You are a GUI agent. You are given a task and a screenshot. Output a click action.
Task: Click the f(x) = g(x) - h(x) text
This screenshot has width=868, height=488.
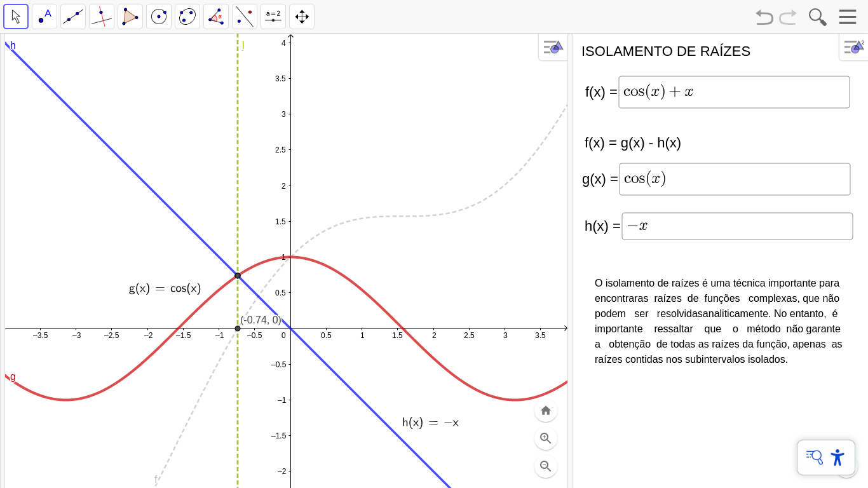click(x=633, y=143)
